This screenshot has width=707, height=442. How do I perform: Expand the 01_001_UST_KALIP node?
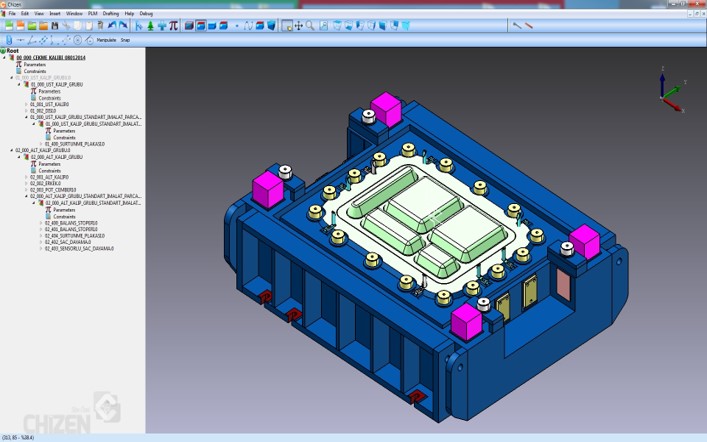coord(26,104)
